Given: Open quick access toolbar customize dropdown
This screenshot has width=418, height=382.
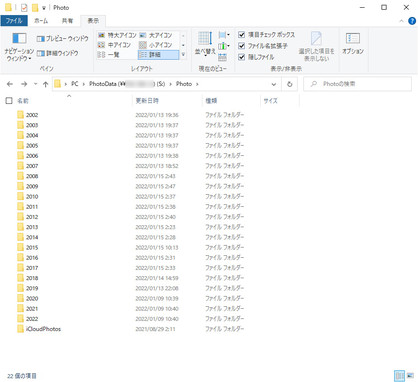Looking at the screenshot, I should [x=43, y=8].
